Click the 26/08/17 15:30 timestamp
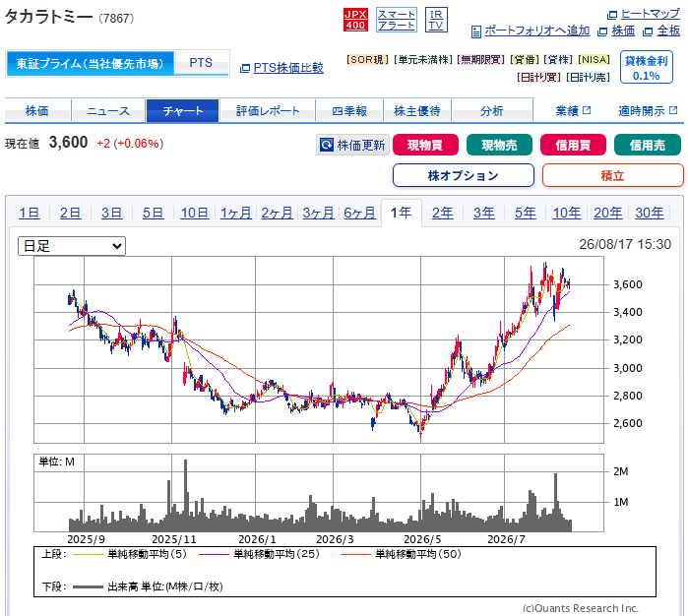688x616 pixels. (x=625, y=244)
